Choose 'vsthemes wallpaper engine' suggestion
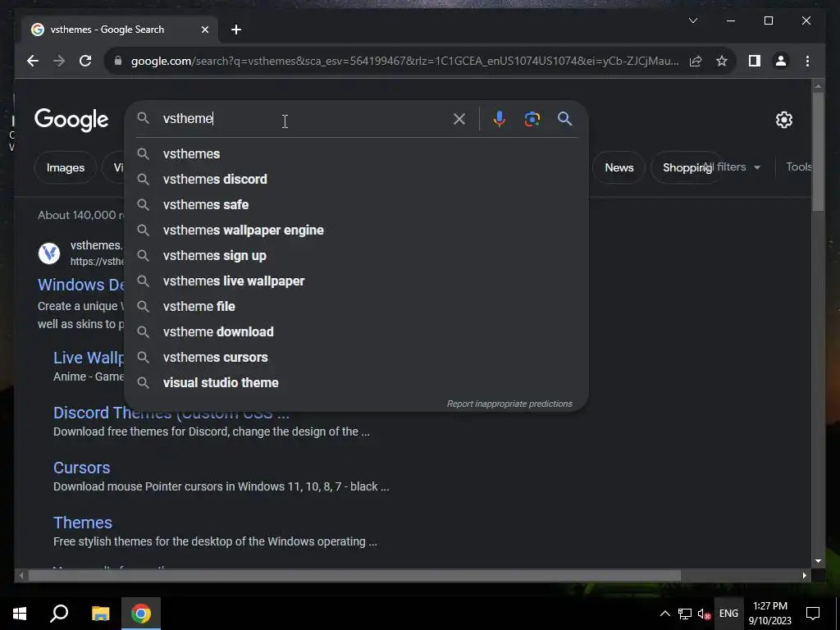840x630 pixels. [x=356, y=230]
